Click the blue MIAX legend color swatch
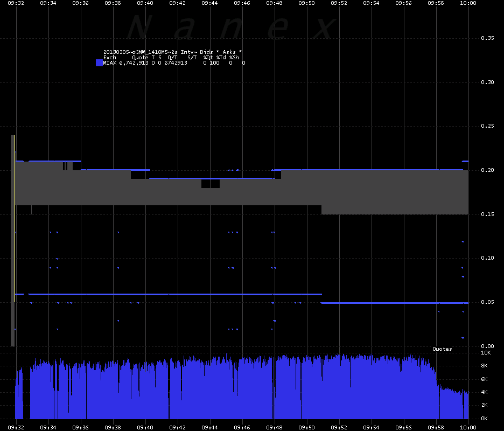The width and height of the screenshot is (504, 431). [x=99, y=62]
